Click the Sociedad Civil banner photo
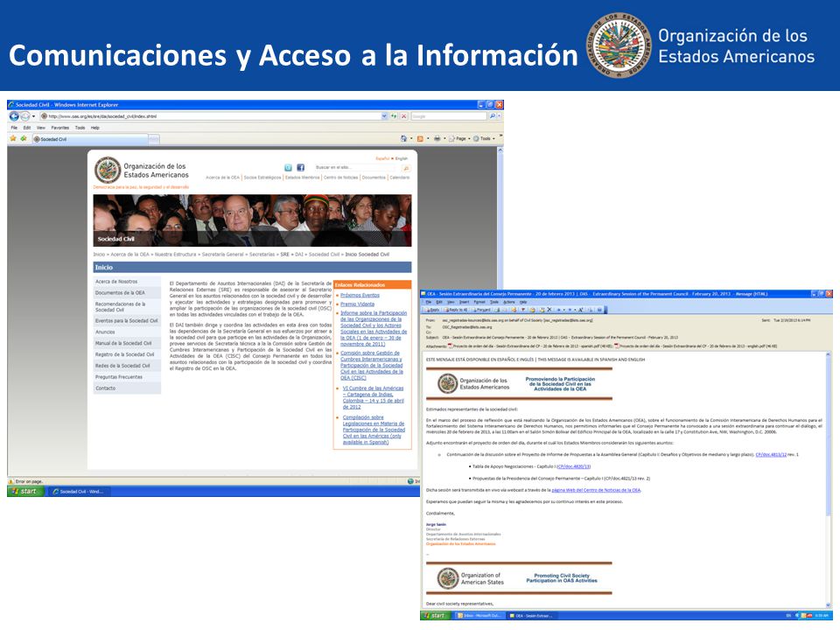The image size is (840, 630). [x=252, y=220]
